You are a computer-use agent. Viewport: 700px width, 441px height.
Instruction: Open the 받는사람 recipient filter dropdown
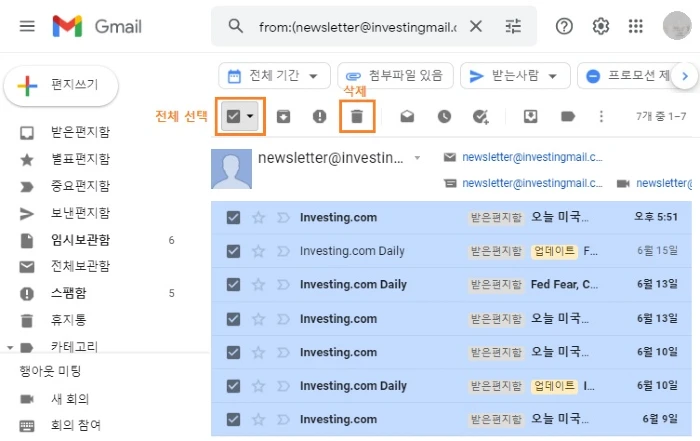(x=515, y=76)
